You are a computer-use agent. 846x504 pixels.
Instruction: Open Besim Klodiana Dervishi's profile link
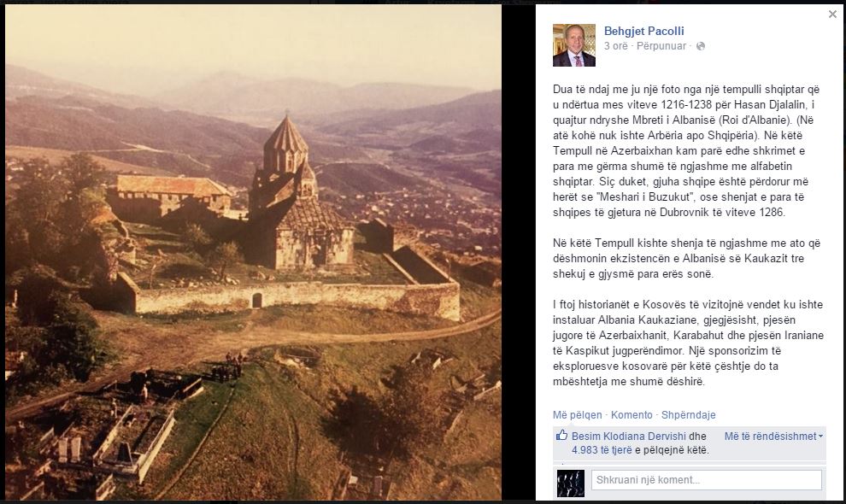coord(629,436)
